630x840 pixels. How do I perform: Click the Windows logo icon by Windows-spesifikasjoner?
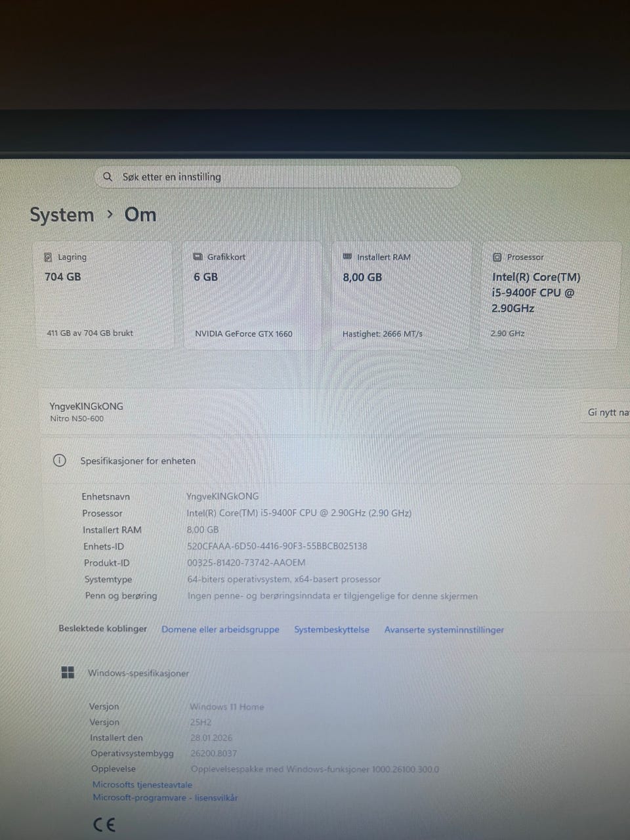68,673
